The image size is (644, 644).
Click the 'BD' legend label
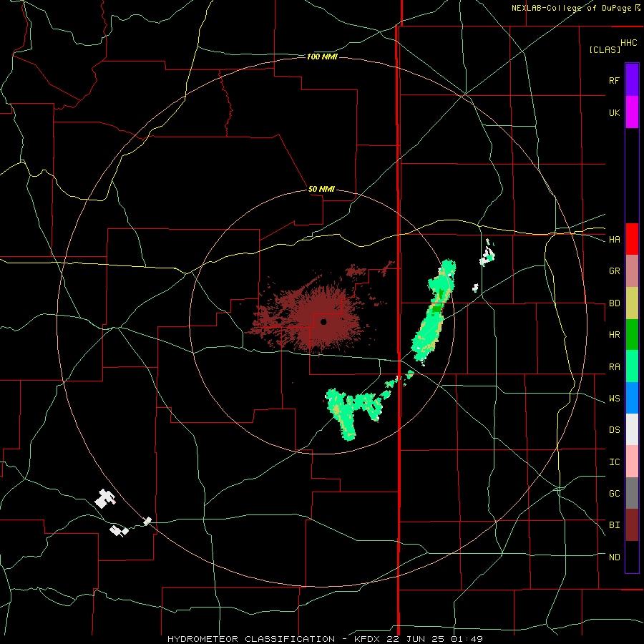[x=614, y=303]
